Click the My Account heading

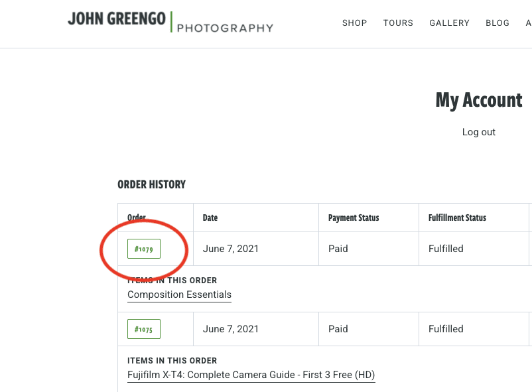click(479, 100)
